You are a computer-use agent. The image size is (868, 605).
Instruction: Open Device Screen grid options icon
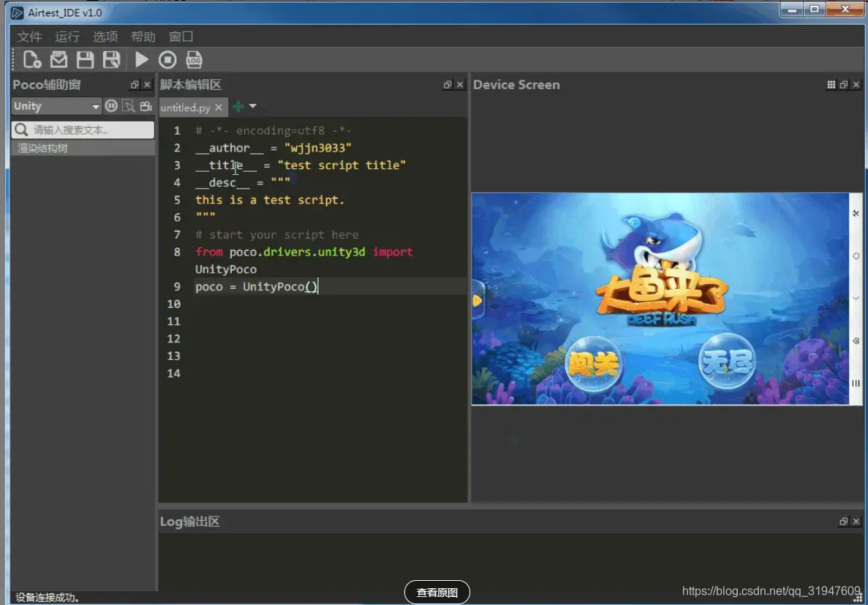coord(831,85)
